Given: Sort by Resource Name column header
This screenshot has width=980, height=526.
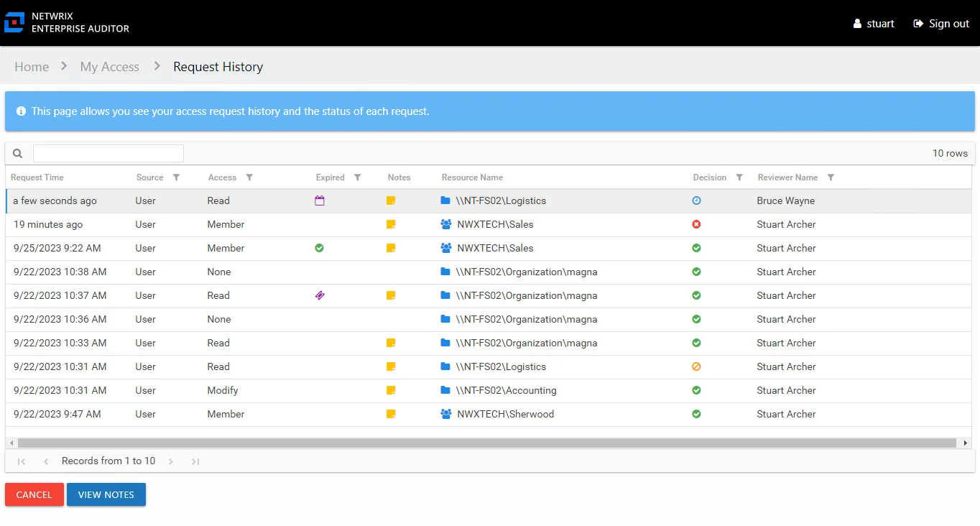Looking at the screenshot, I should [x=472, y=177].
